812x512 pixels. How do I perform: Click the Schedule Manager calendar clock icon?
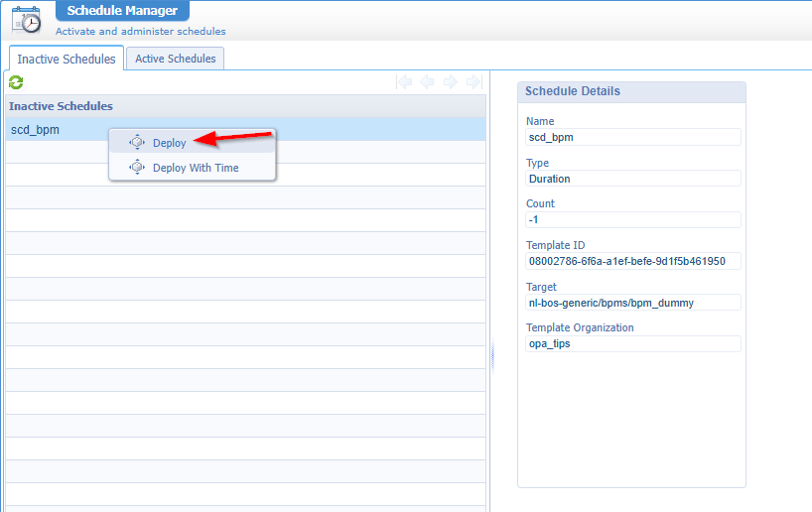click(26, 20)
